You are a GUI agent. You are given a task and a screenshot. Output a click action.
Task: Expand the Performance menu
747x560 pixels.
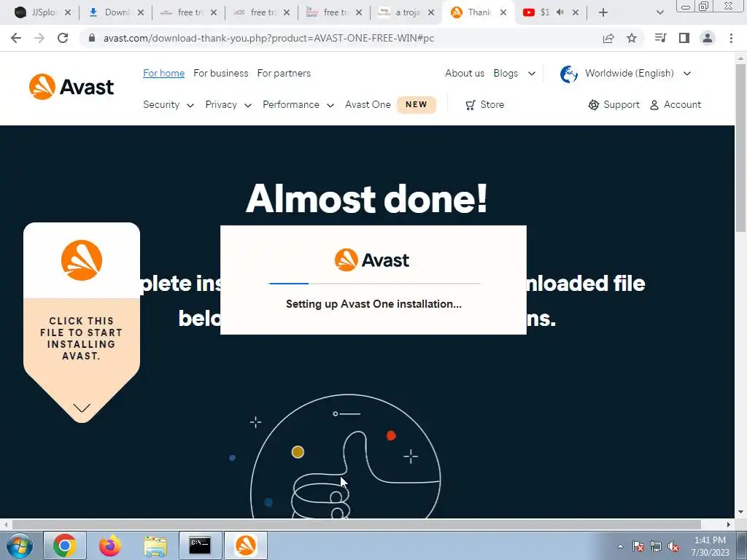(298, 105)
